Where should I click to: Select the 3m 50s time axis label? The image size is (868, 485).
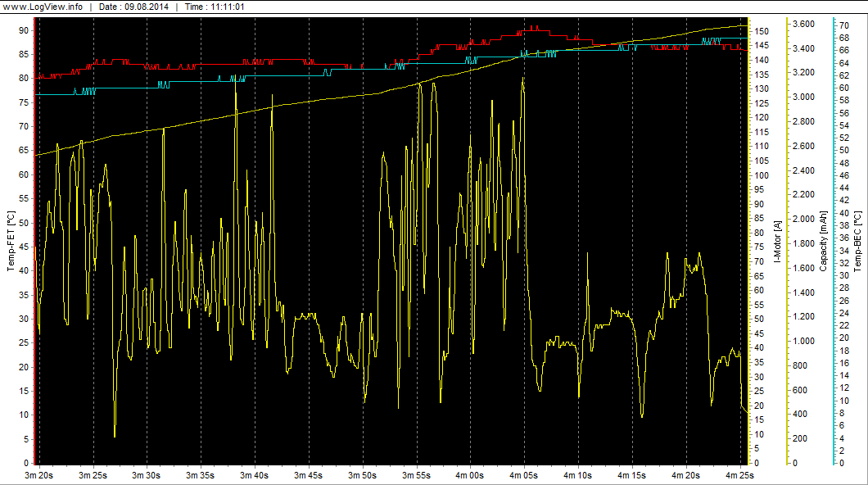[362, 475]
